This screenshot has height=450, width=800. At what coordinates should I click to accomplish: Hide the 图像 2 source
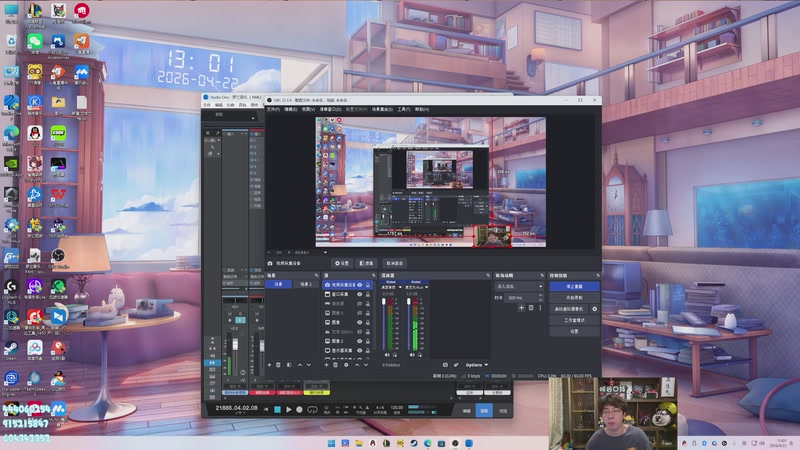(x=360, y=341)
